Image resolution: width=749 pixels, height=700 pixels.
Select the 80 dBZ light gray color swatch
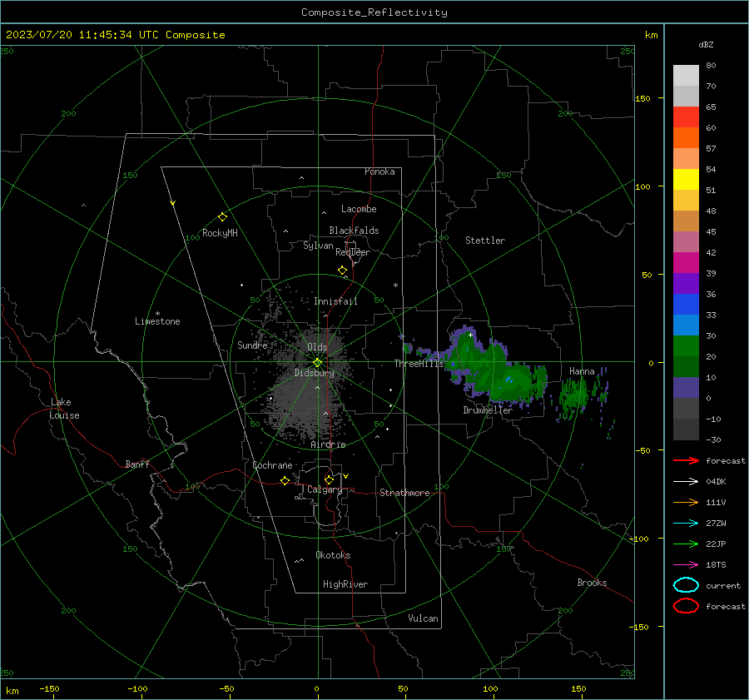pyautogui.click(x=686, y=76)
